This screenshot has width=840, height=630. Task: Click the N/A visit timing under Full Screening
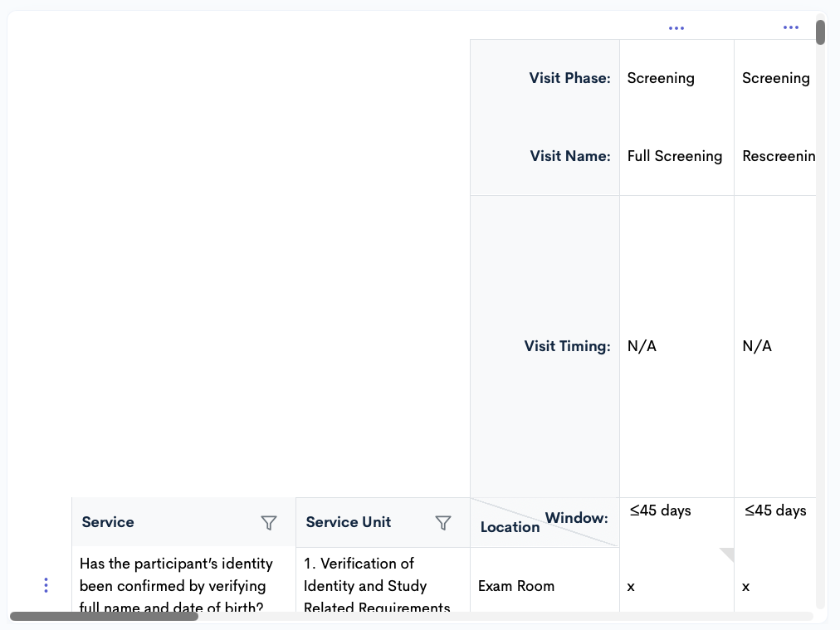pyautogui.click(x=642, y=346)
